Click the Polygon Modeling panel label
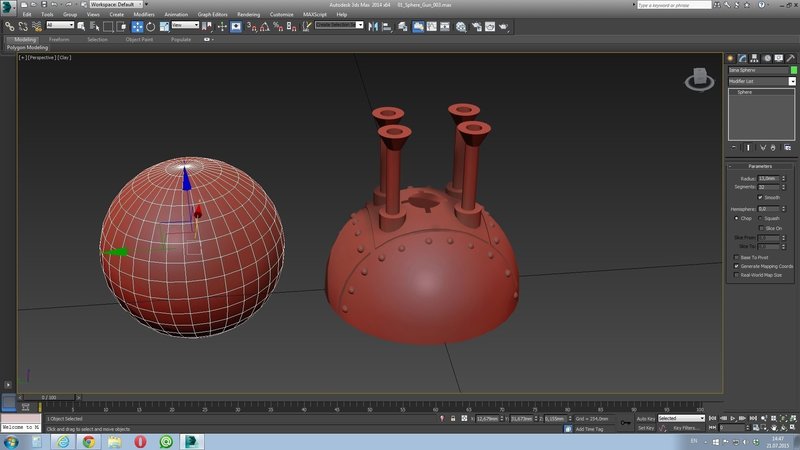 [x=28, y=47]
